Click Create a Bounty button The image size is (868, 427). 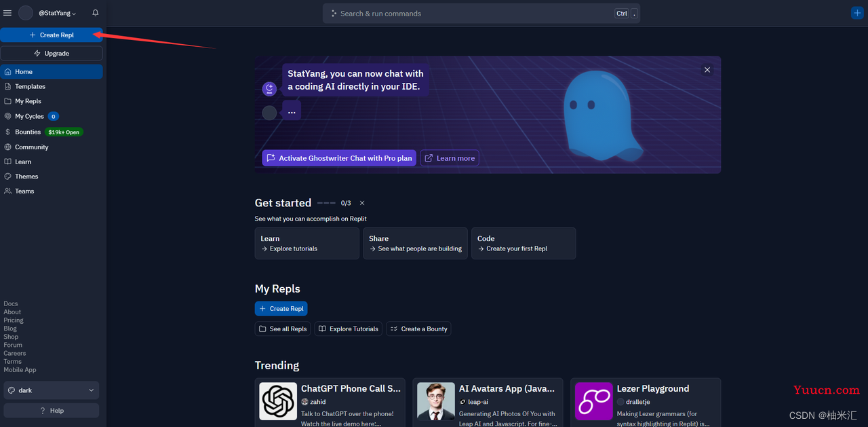click(418, 329)
